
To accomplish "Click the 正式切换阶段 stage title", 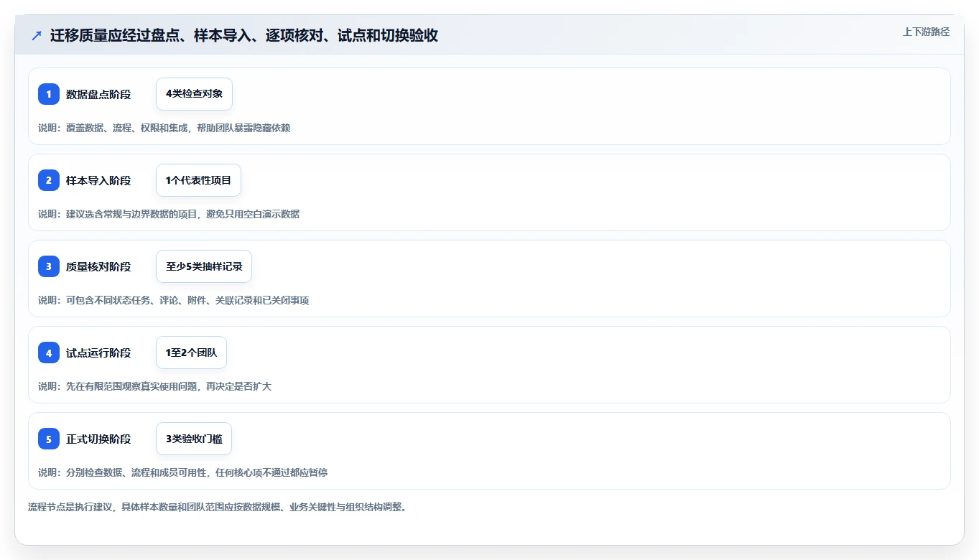I will (98, 439).
